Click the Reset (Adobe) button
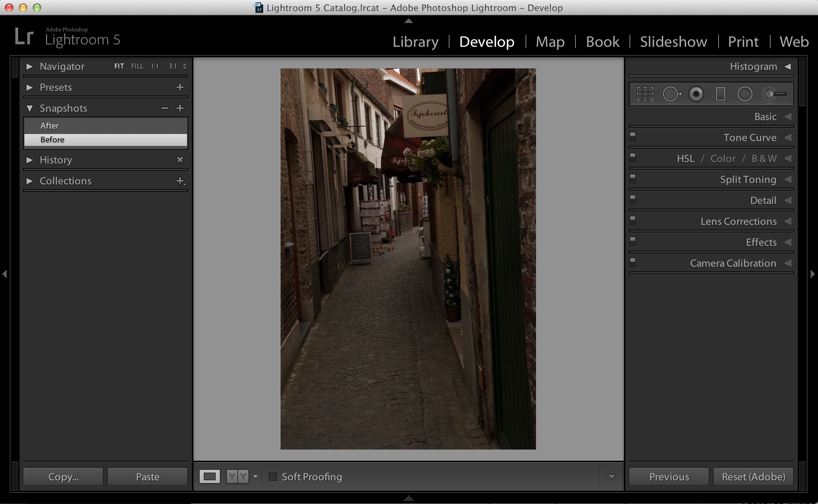The width and height of the screenshot is (818, 504). pyautogui.click(x=753, y=476)
